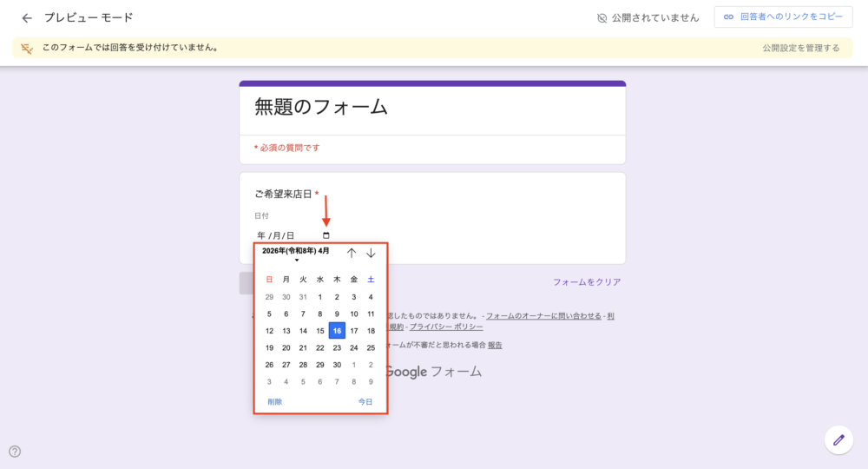This screenshot has height=469, width=868.
Task: Select date 19 in the calendar
Action: (x=269, y=347)
